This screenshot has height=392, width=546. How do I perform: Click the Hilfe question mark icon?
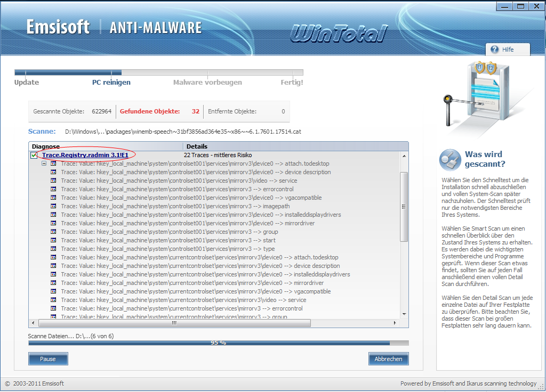pyautogui.click(x=494, y=50)
